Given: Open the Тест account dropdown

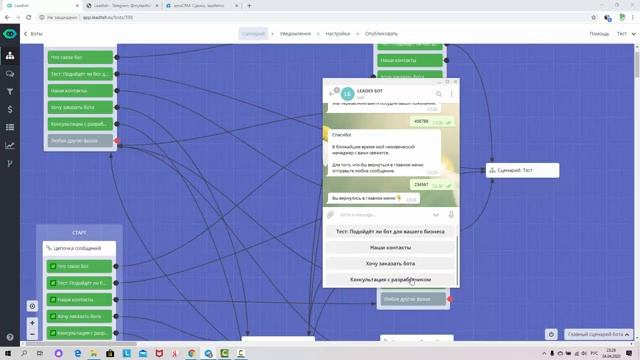Looking at the screenshot, I should click(626, 34).
